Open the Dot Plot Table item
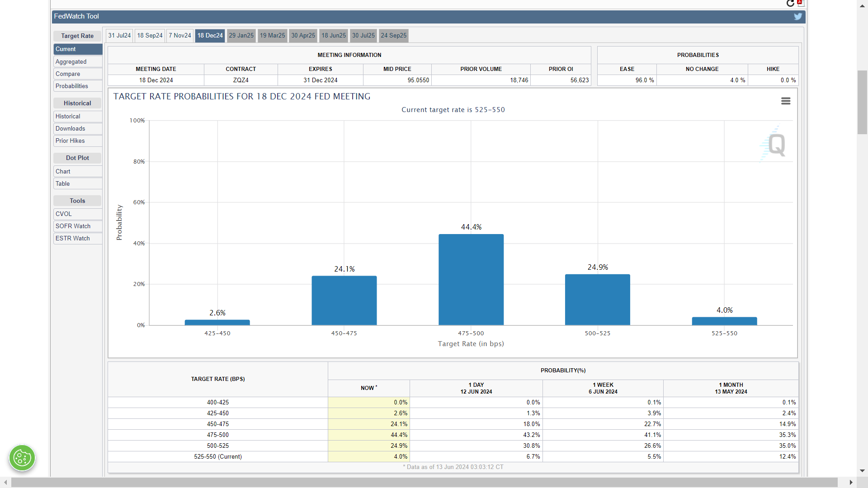Screen dimensions: 868x488 point(78,184)
